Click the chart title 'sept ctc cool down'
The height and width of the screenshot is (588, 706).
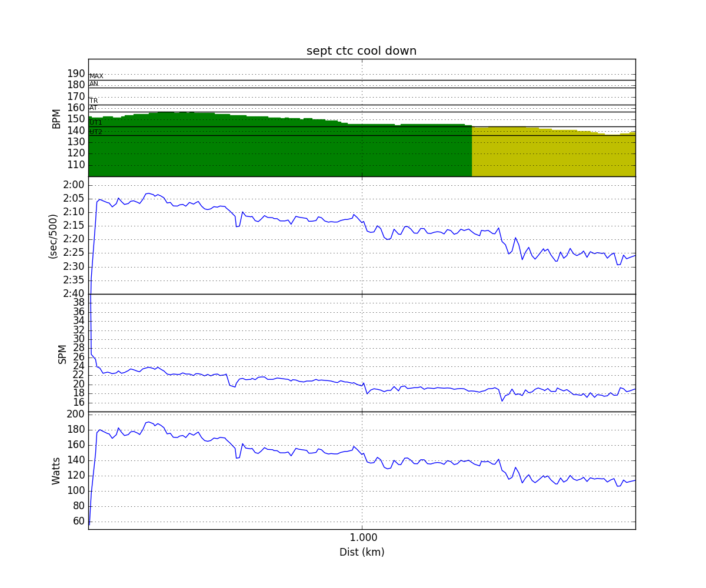tap(361, 51)
